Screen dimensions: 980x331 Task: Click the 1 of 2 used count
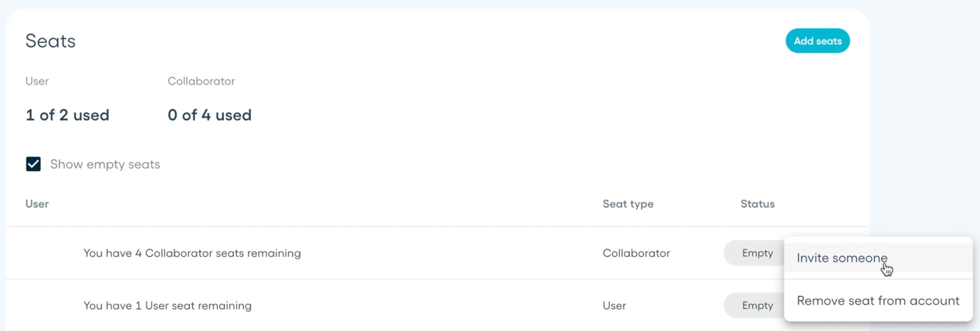coord(68,115)
